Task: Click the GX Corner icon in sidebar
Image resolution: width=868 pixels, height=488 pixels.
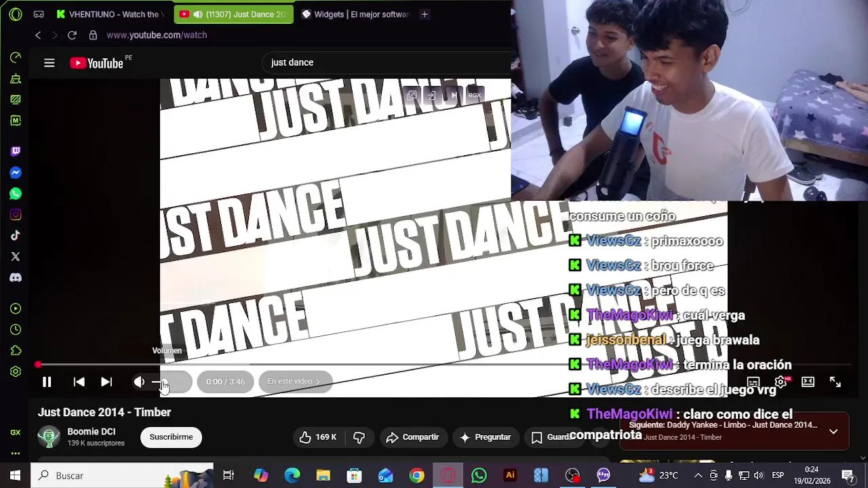Action: [16, 432]
